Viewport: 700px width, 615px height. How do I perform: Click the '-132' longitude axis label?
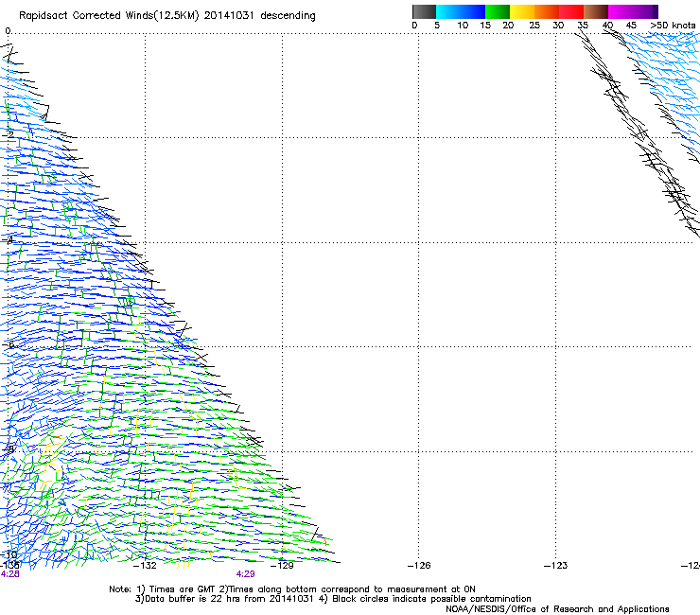145,566
